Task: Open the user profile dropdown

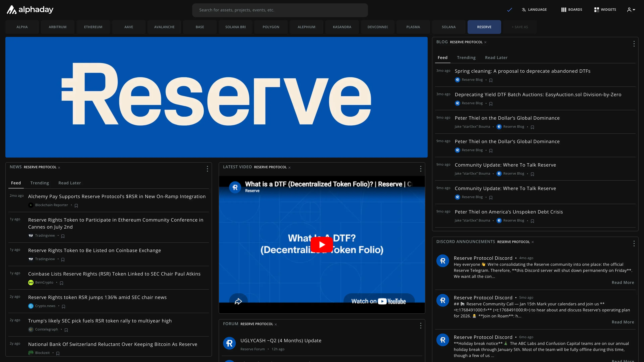Action: click(631, 10)
